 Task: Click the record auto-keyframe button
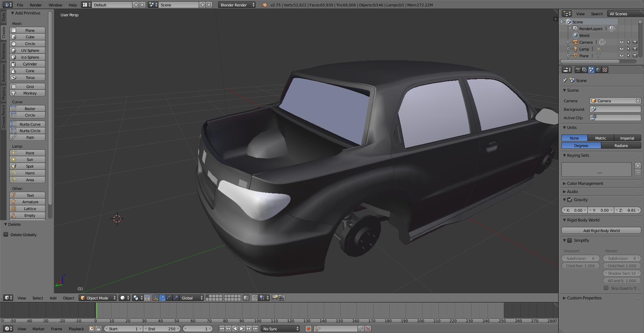[x=308, y=329]
